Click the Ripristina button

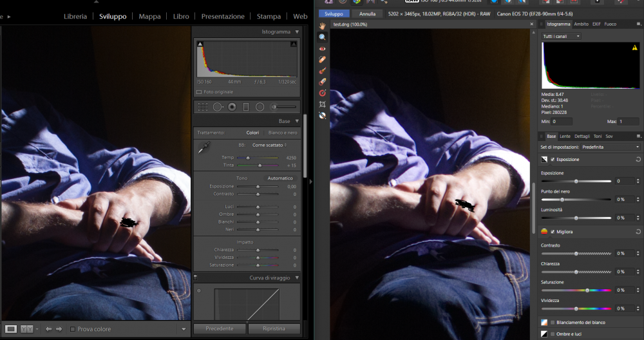[274, 328]
